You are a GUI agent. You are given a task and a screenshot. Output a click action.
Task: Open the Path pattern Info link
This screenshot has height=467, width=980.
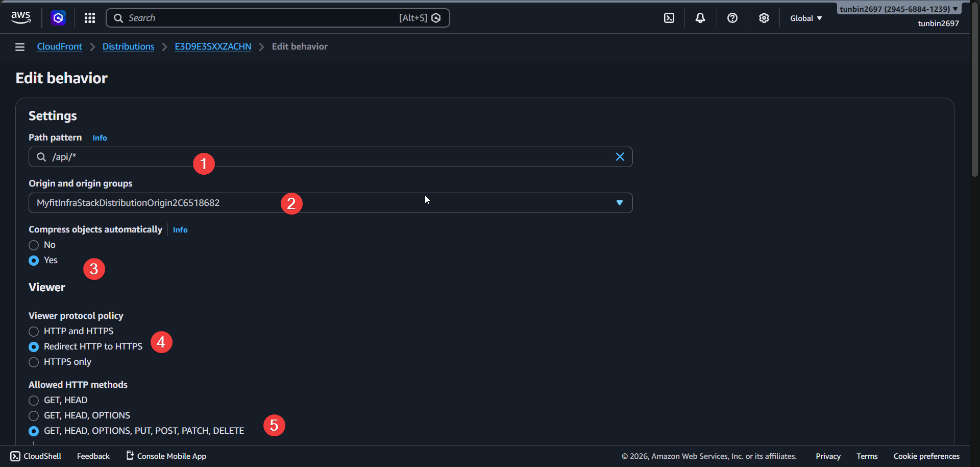pos(100,137)
